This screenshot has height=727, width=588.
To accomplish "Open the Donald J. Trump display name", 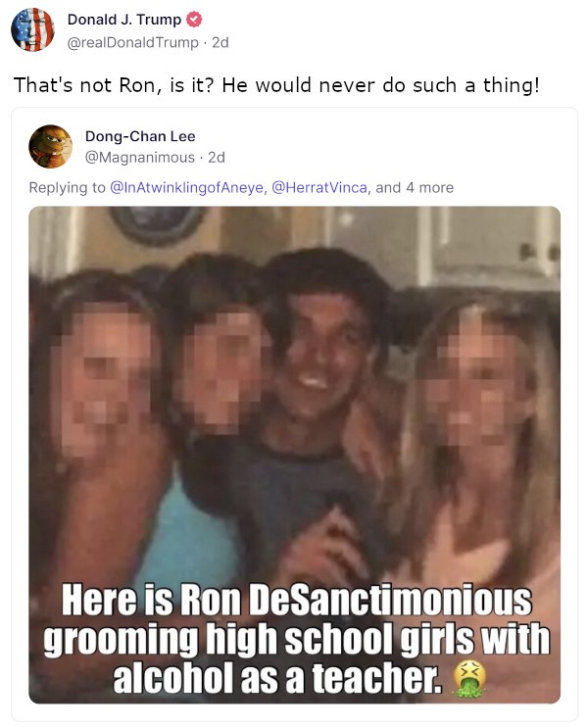I will pyautogui.click(x=124, y=20).
